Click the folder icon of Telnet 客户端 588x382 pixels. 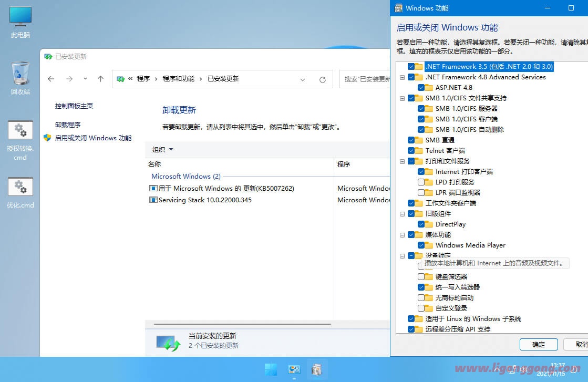418,151
